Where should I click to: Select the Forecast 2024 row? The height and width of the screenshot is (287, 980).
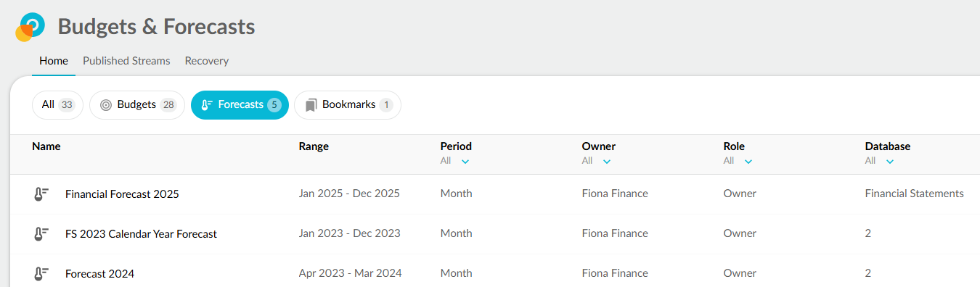pyautogui.click(x=495, y=273)
